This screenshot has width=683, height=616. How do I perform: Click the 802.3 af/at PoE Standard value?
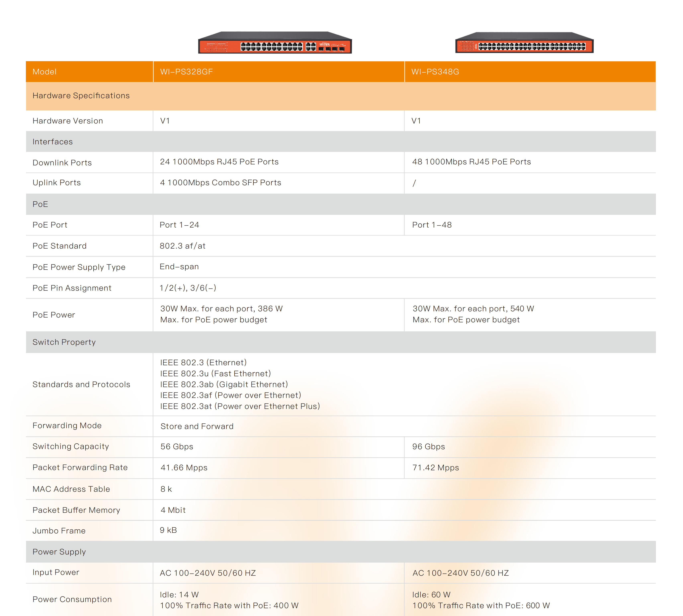pyautogui.click(x=182, y=246)
